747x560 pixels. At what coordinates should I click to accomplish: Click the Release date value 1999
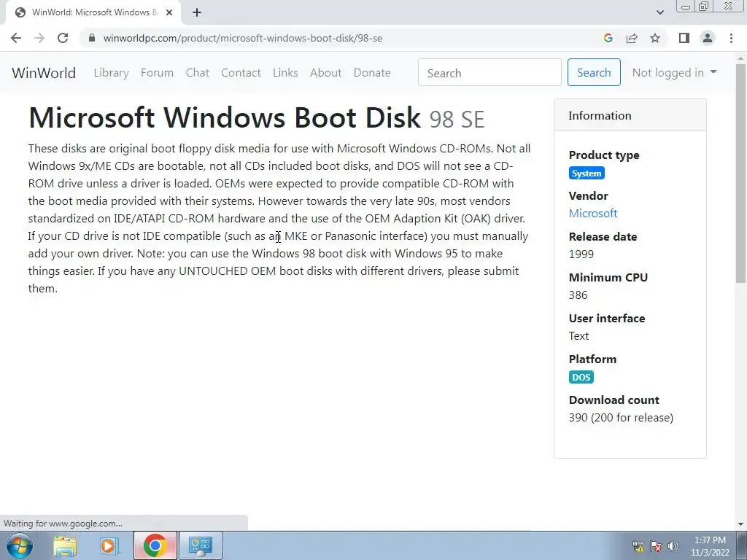[x=581, y=254]
